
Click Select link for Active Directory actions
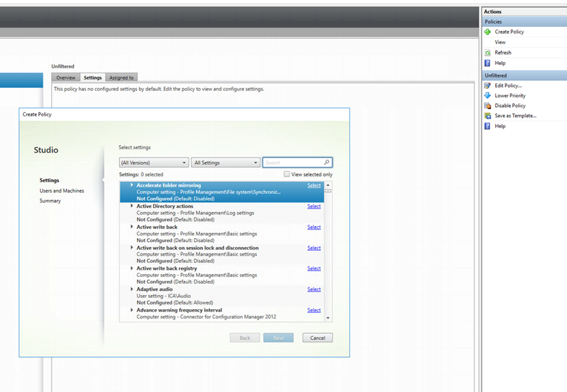(x=314, y=206)
